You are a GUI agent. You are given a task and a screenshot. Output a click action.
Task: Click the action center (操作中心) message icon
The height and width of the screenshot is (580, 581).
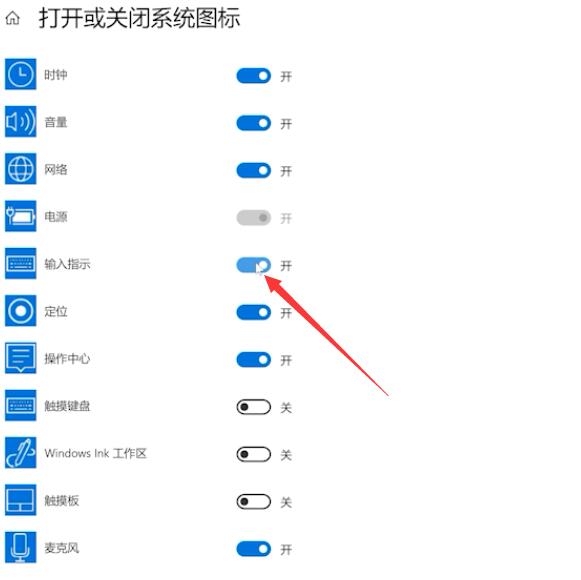tap(20, 358)
